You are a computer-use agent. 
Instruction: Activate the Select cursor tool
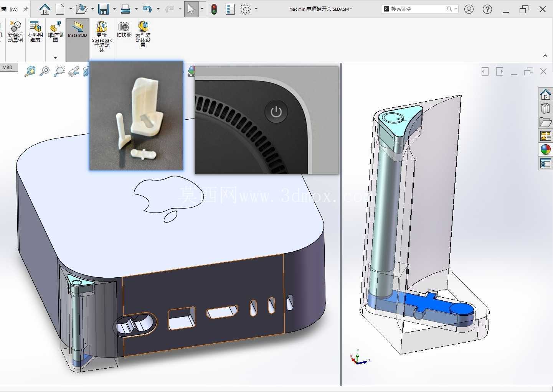click(191, 9)
